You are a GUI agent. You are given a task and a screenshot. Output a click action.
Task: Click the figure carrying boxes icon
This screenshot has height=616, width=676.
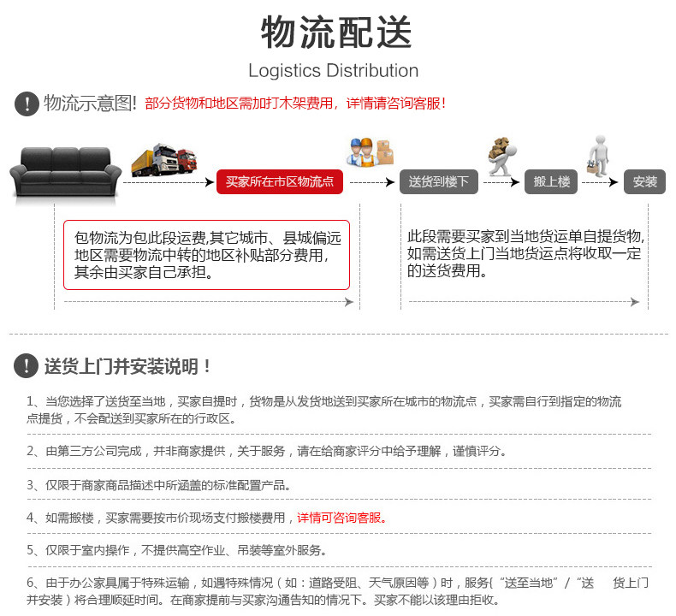point(501,156)
